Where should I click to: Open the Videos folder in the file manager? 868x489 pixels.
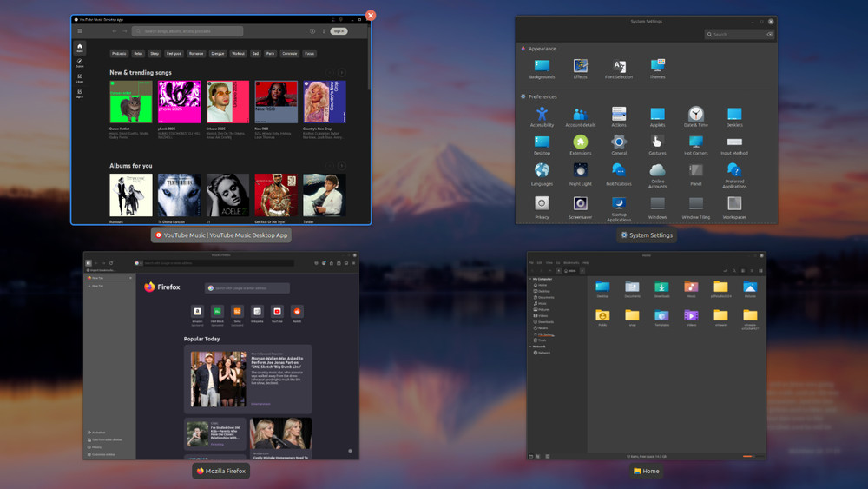point(691,315)
